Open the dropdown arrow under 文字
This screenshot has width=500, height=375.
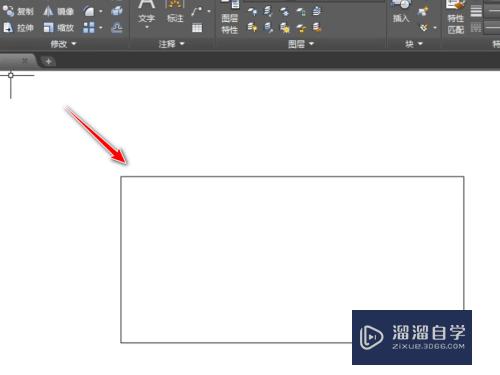146,28
